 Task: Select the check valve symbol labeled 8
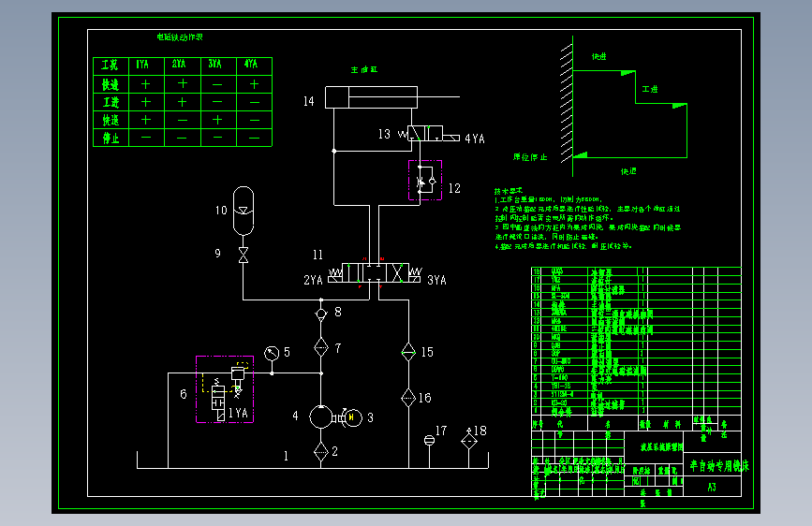coord(321,314)
